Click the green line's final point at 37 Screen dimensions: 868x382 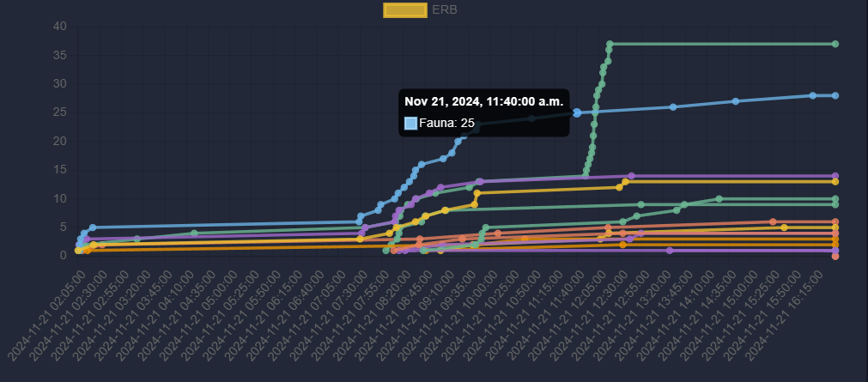tap(835, 44)
